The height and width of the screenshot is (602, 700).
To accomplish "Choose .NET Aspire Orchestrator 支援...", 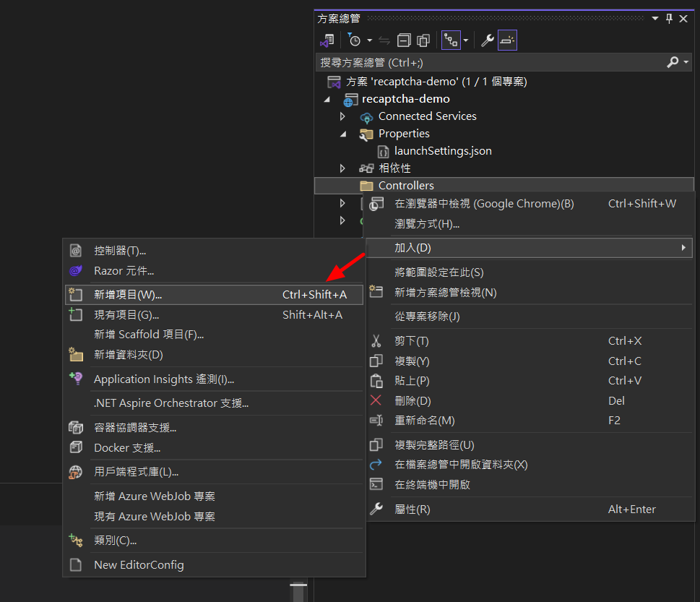I will (x=213, y=403).
